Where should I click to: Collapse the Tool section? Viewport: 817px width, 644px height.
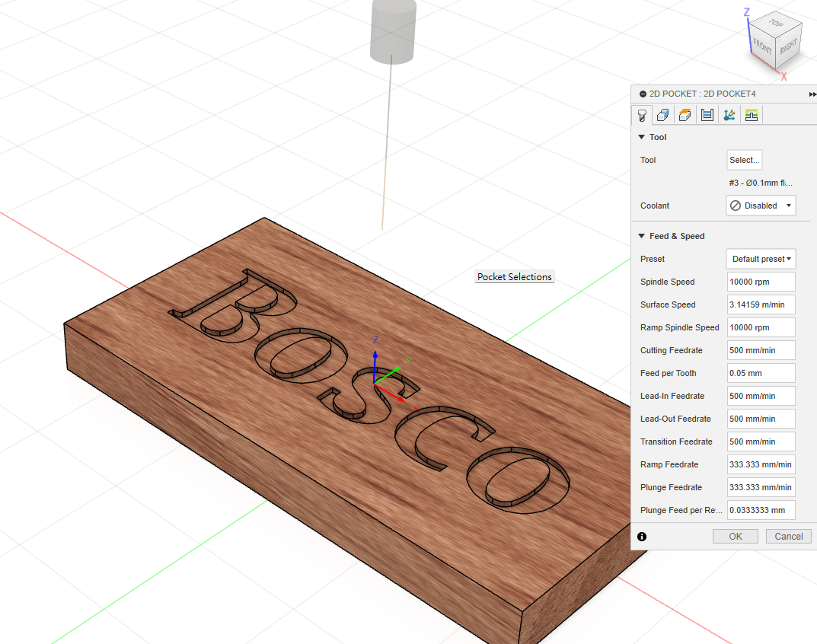coord(641,137)
